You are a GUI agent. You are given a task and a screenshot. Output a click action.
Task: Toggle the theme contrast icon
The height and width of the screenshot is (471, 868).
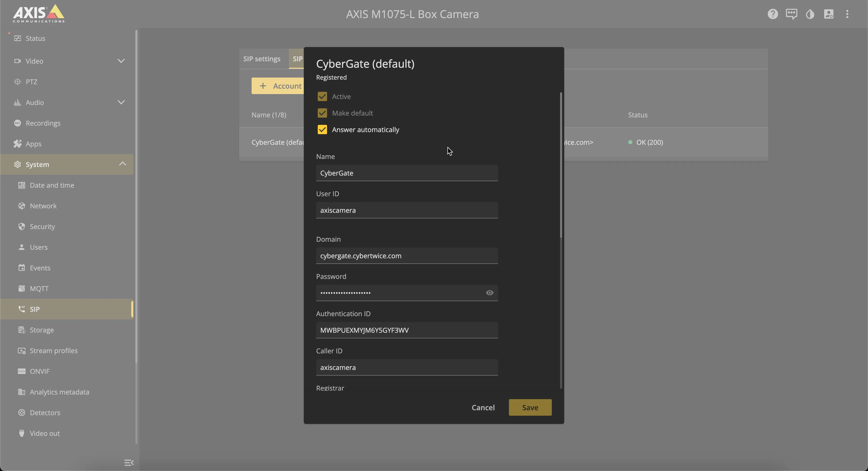point(810,14)
